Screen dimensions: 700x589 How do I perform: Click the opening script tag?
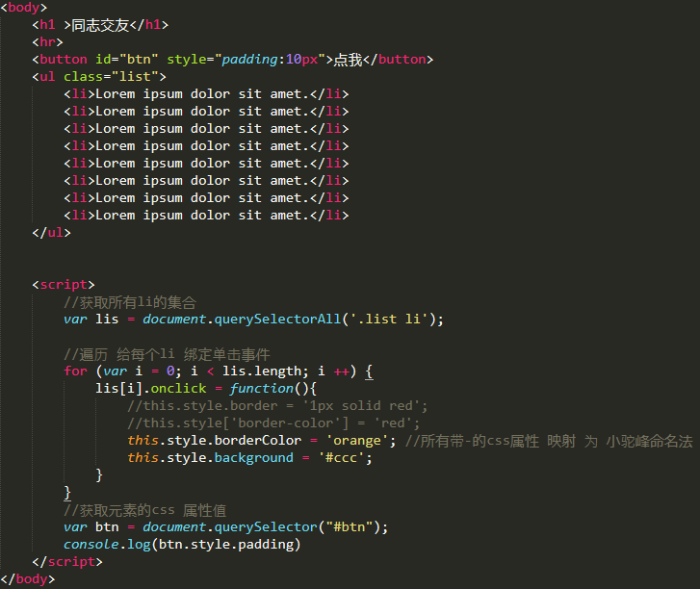[x=64, y=285]
